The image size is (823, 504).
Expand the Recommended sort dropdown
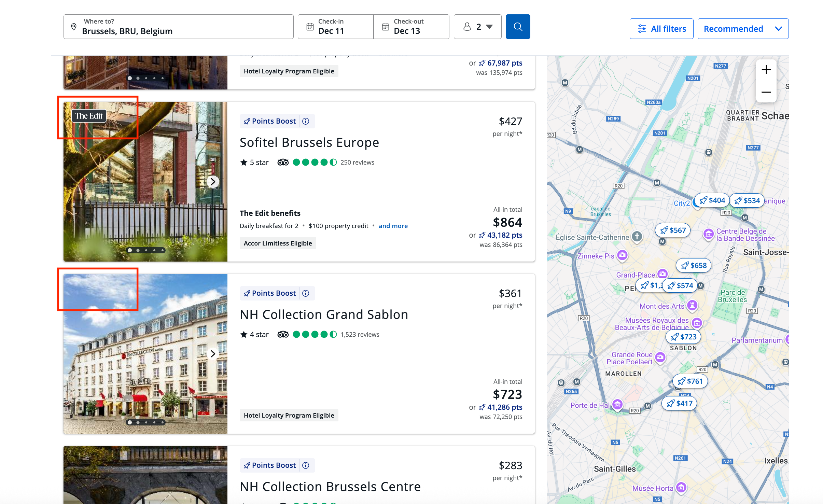pos(743,29)
